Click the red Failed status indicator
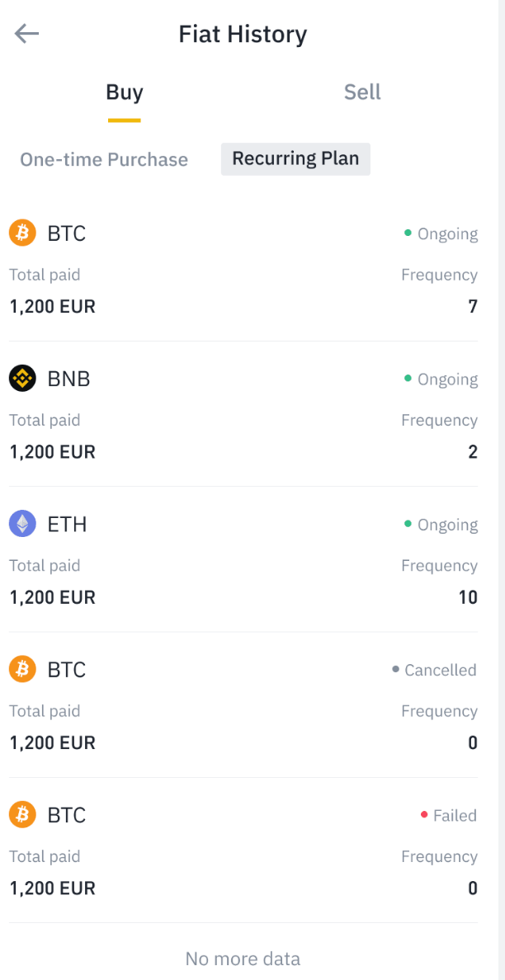The width and height of the screenshot is (505, 980). click(x=449, y=816)
